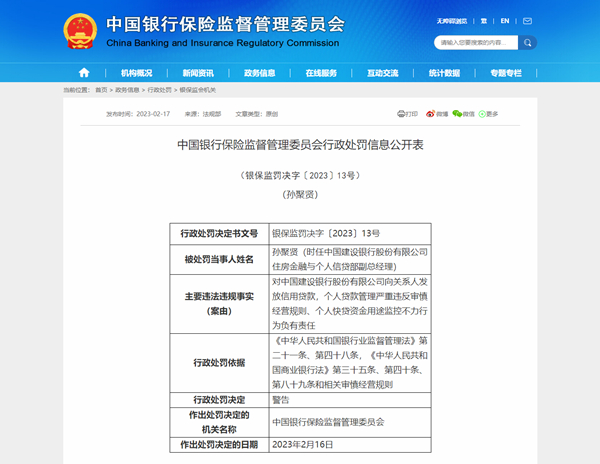Click 银保监会机关 in the breadcrumb
Screen dimensions: 600x464
(197, 90)
